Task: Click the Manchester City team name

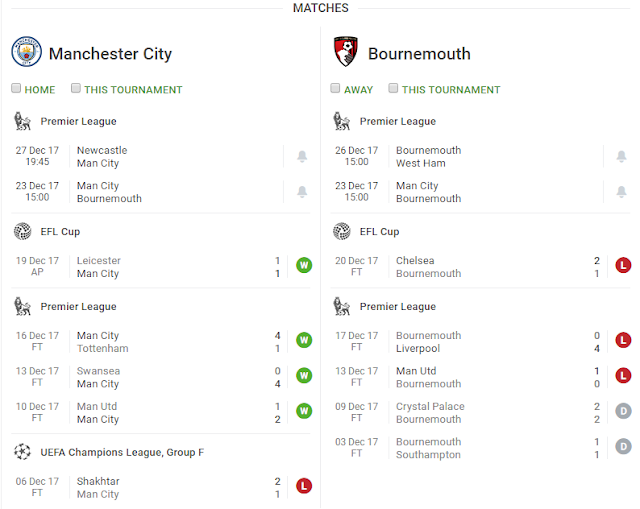Action: tap(110, 54)
